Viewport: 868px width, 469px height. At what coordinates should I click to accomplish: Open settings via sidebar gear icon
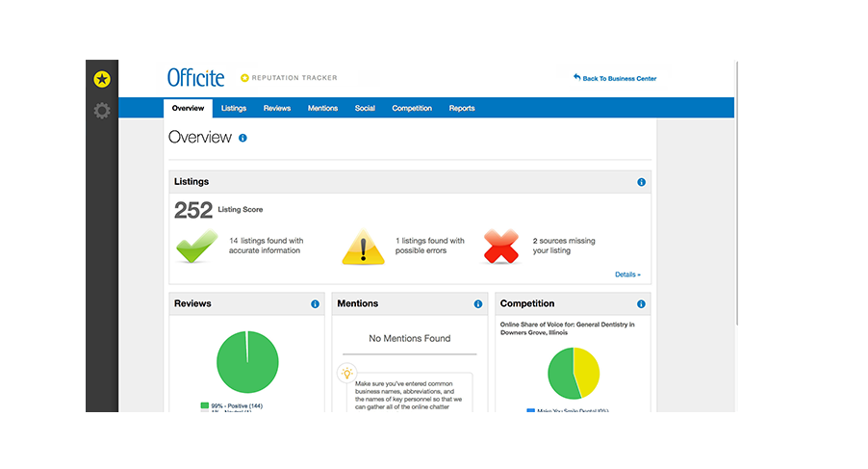102,111
